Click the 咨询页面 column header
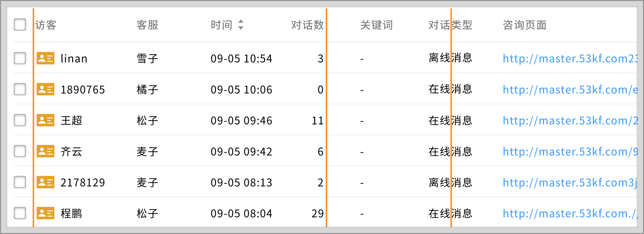The height and width of the screenshot is (234, 644). coord(524,25)
